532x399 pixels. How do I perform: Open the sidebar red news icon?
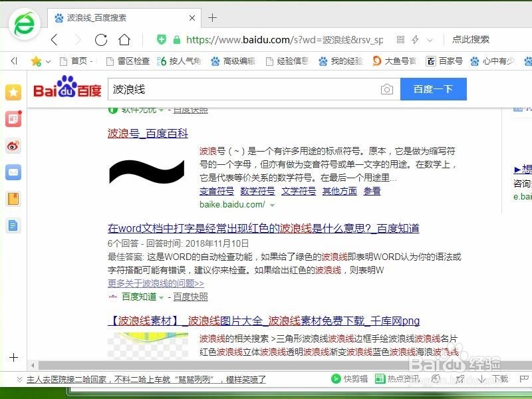click(x=13, y=119)
